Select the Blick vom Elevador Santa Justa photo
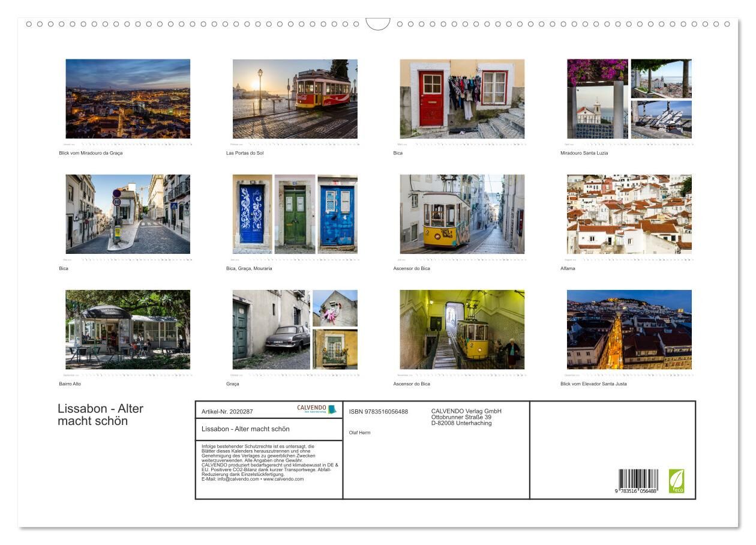The height and width of the screenshot is (545, 756). coord(629,330)
